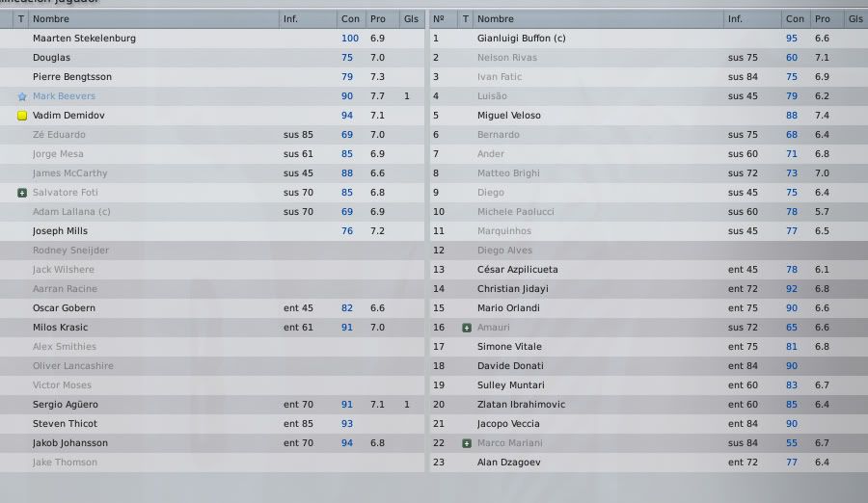
Task: Sort right table by Con column
Action: coord(795,19)
